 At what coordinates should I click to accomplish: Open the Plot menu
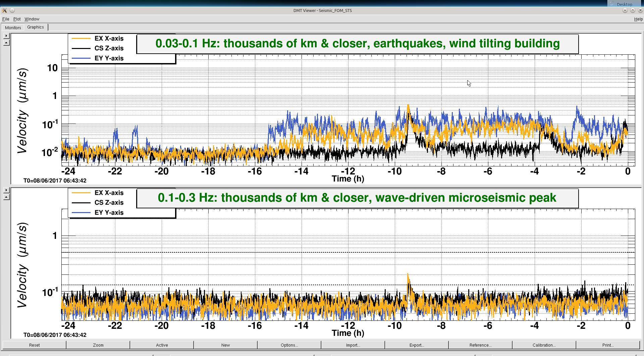[x=17, y=19]
